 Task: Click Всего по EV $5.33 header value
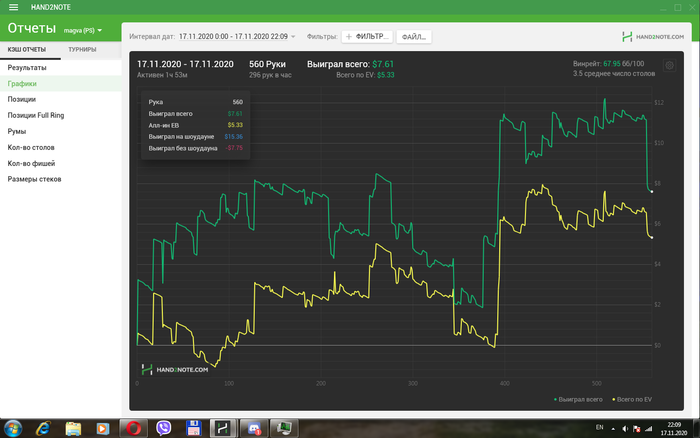click(x=365, y=75)
